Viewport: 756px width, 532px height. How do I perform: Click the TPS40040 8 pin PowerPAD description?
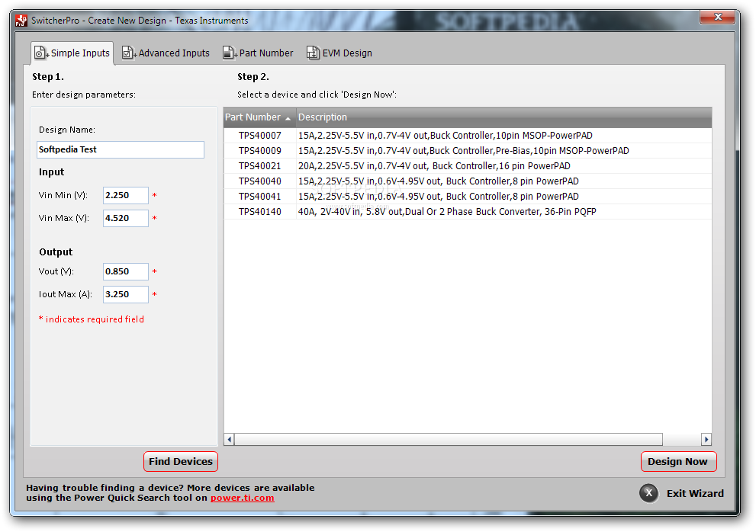pyautogui.click(x=439, y=181)
